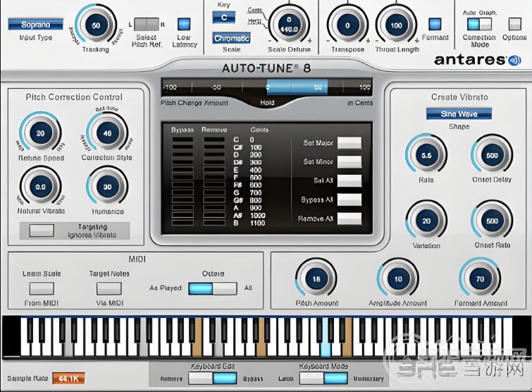Toggle Remove box for note G
This screenshot has width=532, height=392.
(x=214, y=192)
